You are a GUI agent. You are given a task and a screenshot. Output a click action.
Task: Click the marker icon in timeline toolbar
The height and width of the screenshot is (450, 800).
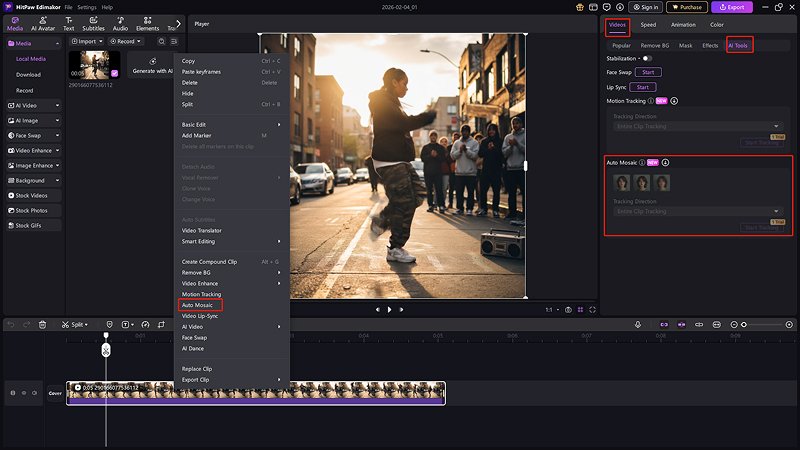(109, 324)
